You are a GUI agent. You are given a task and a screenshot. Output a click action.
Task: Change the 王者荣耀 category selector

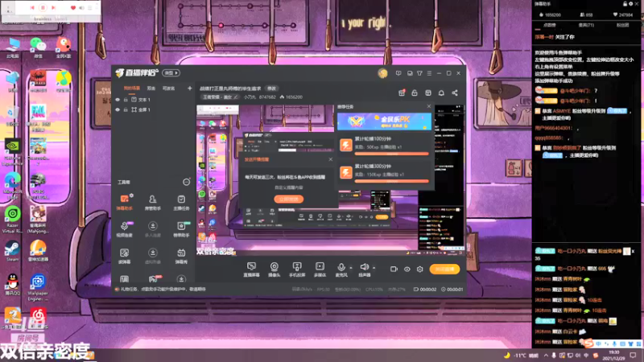[x=220, y=97]
